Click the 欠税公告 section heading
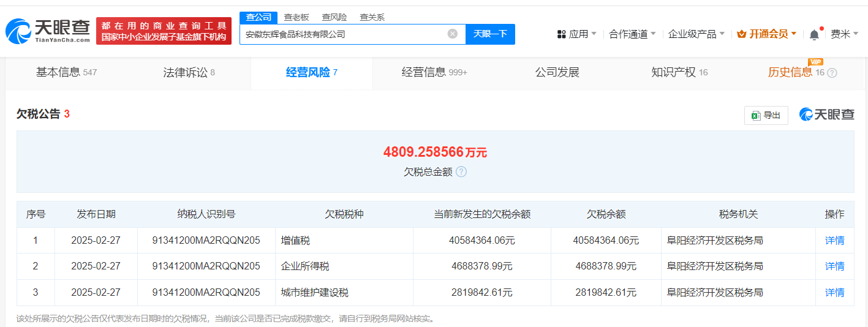The image size is (868, 327). click(38, 114)
